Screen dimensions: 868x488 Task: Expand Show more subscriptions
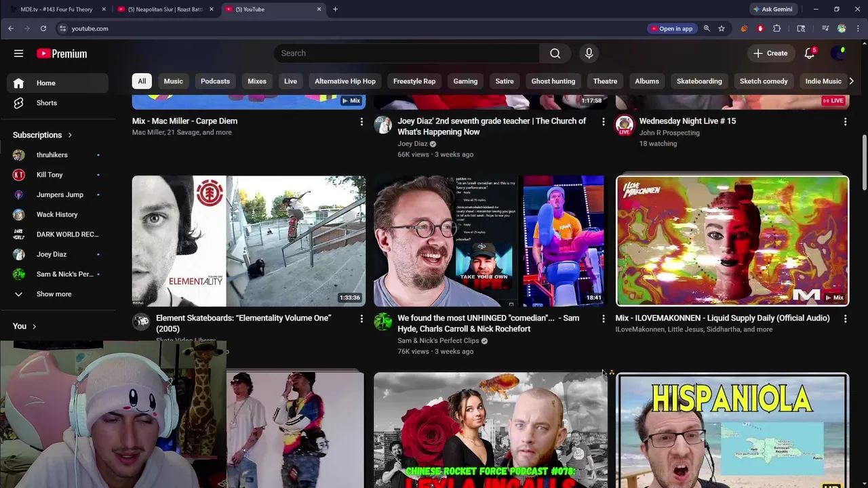point(54,294)
